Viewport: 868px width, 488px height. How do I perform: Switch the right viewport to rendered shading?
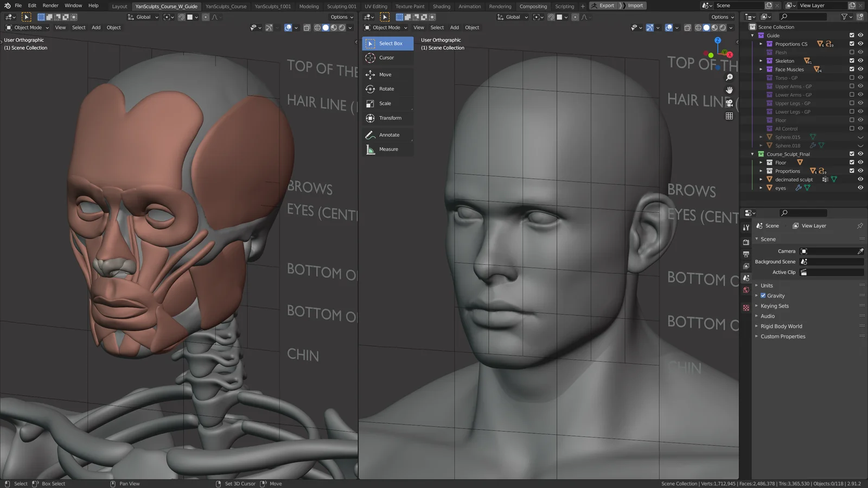(722, 28)
